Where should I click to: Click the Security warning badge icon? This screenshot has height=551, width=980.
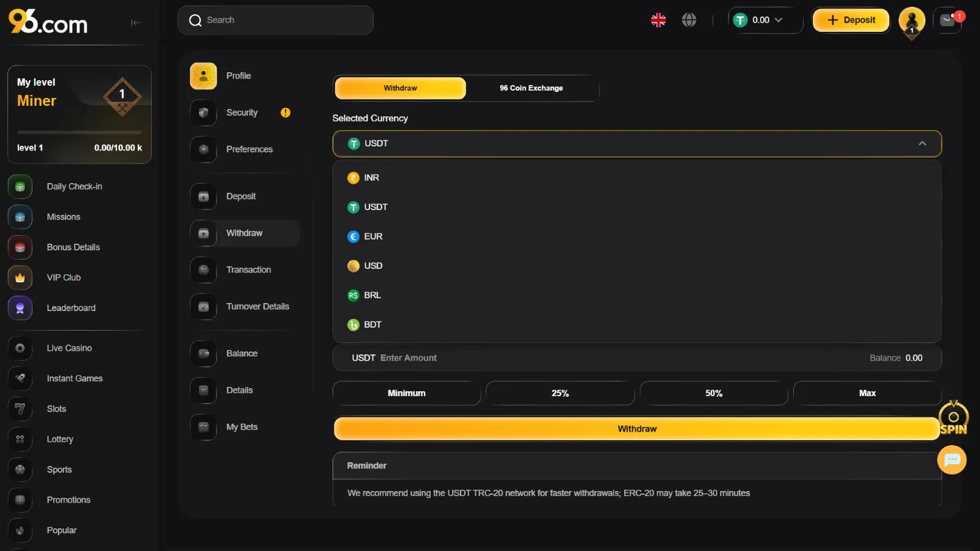pos(285,113)
